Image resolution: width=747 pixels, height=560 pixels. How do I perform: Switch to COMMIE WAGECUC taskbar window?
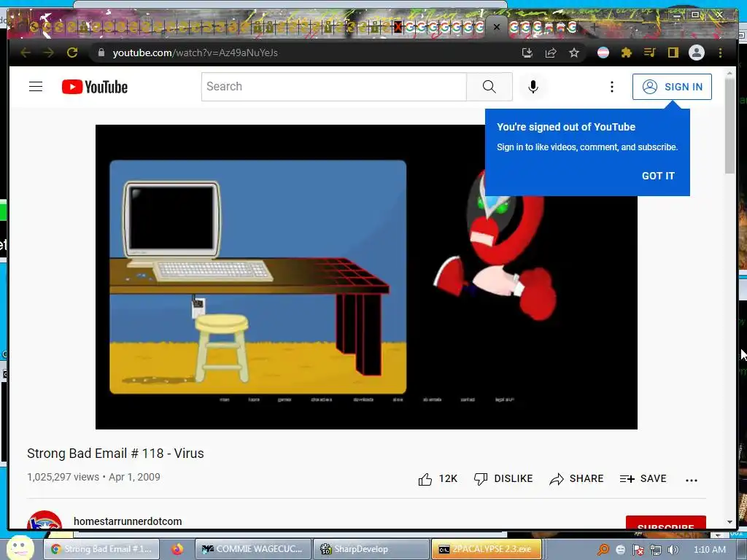click(x=253, y=549)
